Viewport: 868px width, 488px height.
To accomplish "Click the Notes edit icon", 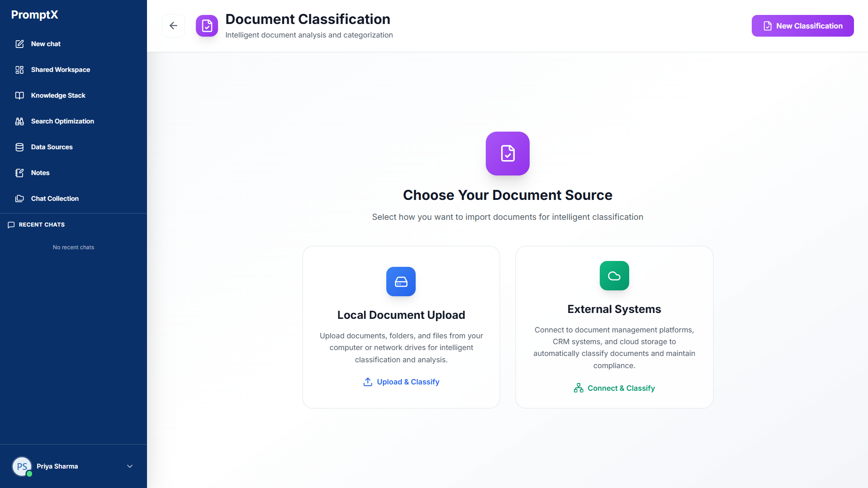I will pos(19,173).
